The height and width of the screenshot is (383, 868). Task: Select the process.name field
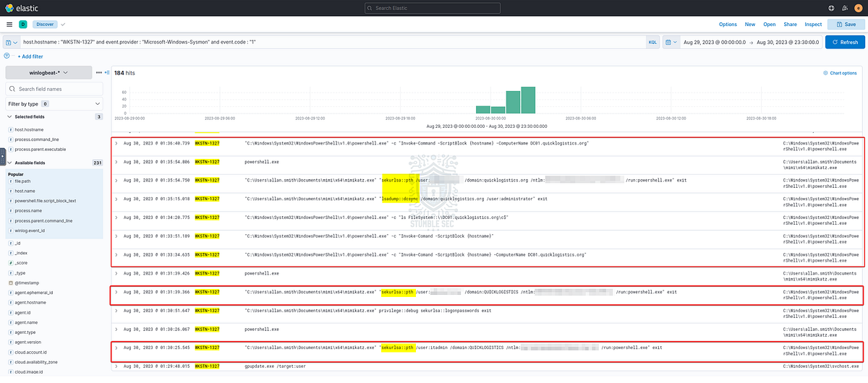tap(30, 210)
